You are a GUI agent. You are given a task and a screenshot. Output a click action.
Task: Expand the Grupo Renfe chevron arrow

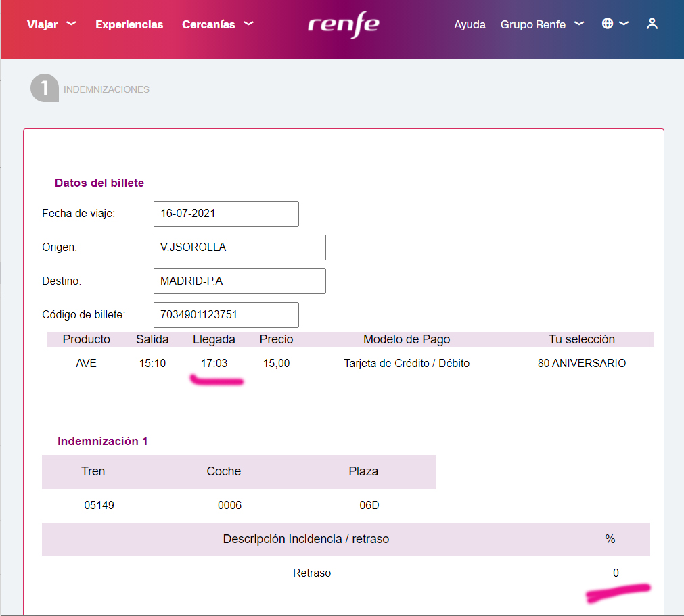point(579,24)
